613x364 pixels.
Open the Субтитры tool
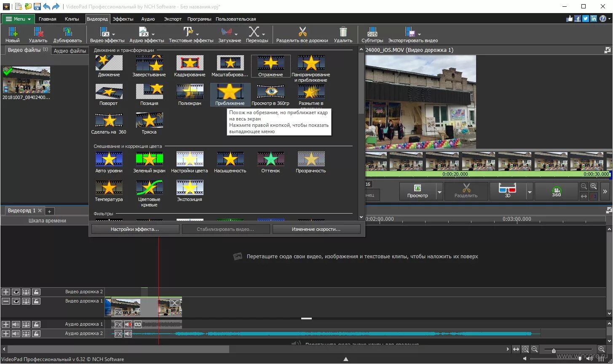[372, 35]
